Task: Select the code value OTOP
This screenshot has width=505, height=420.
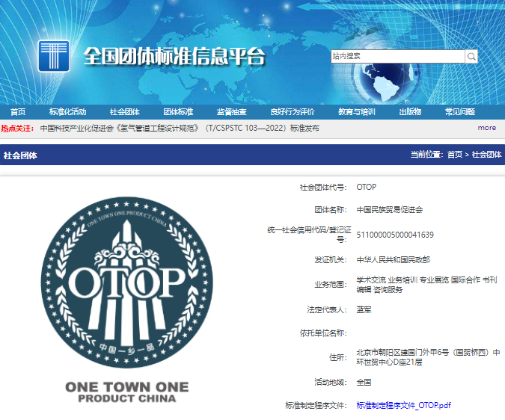Action: coord(366,187)
